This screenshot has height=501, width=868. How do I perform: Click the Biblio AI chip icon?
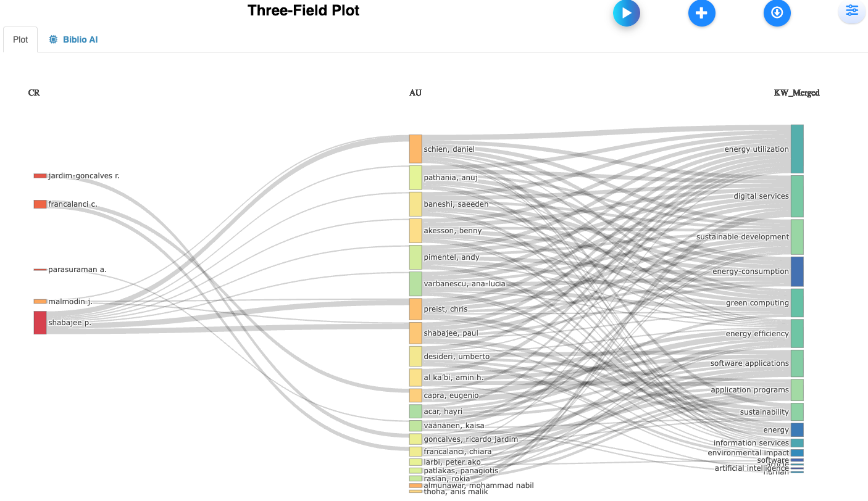(54, 39)
